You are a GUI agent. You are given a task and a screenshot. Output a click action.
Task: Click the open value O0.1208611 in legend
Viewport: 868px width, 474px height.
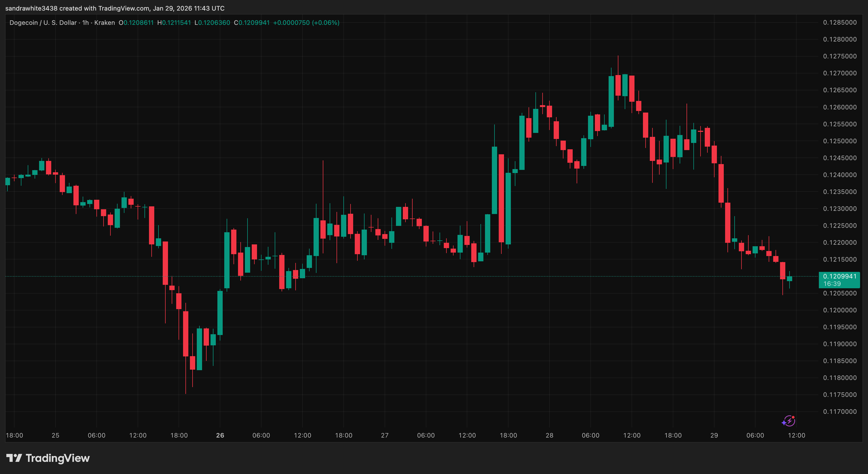coord(136,22)
